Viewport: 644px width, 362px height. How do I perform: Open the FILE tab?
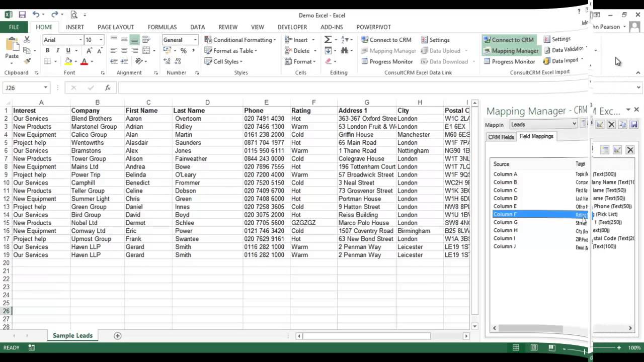pyautogui.click(x=14, y=27)
